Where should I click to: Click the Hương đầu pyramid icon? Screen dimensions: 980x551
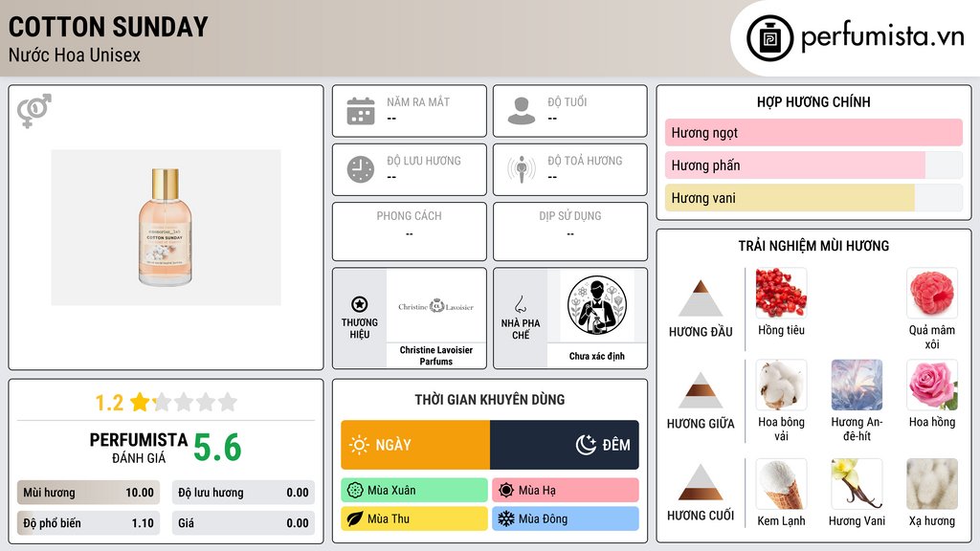tap(701, 298)
